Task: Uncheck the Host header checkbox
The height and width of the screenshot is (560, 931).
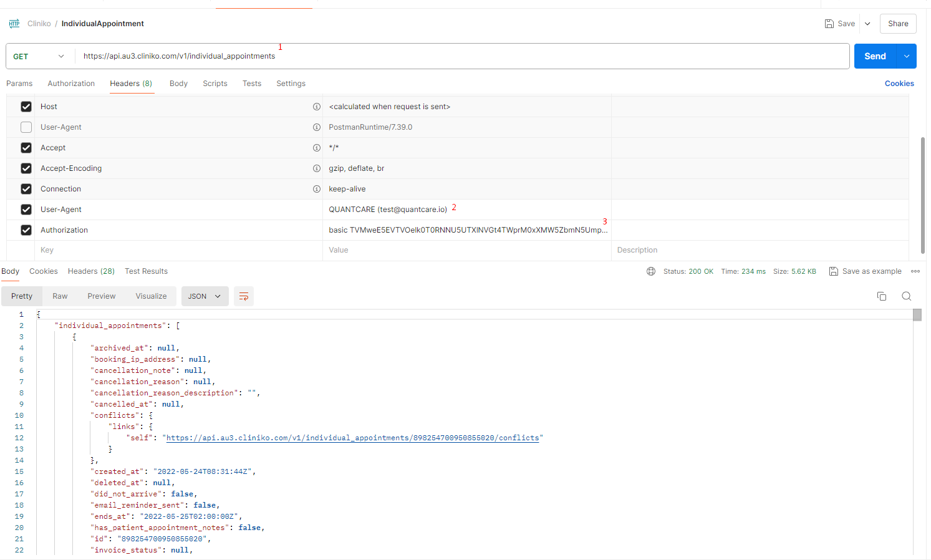Action: click(26, 107)
